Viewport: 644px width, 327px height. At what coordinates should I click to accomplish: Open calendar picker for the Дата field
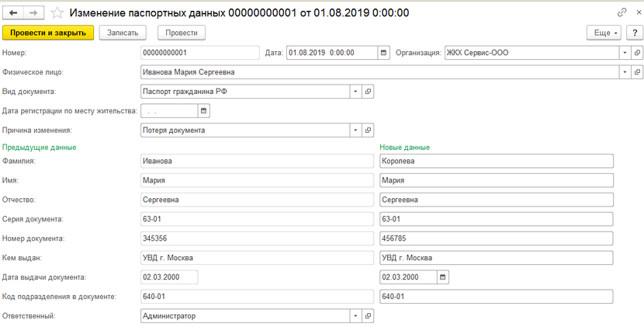pos(383,53)
